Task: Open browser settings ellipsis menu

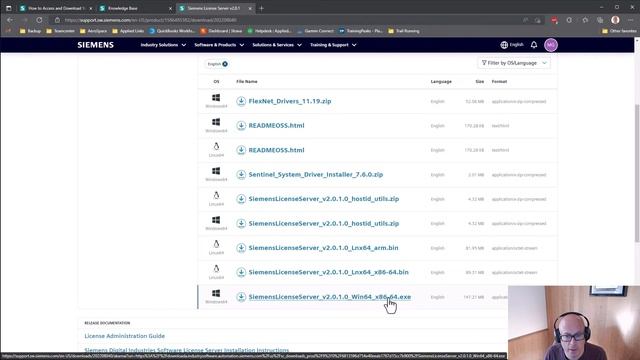Action: pyautogui.click(x=631, y=20)
